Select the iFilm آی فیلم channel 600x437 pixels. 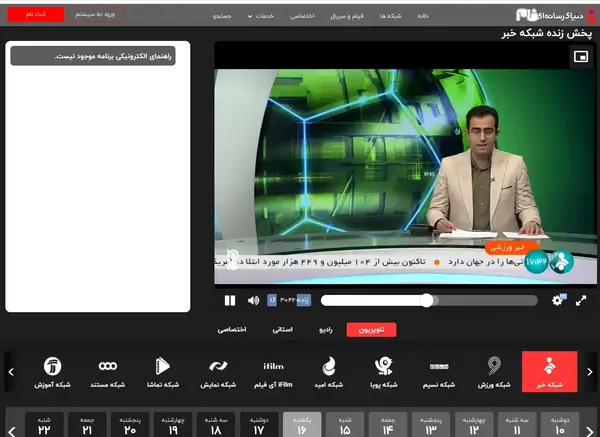click(x=273, y=372)
